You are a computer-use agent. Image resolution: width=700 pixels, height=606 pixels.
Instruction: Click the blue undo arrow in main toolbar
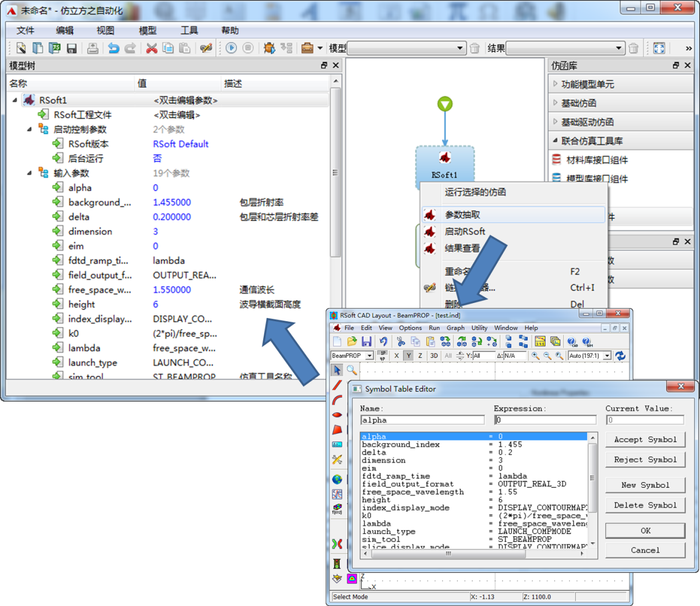(x=114, y=48)
